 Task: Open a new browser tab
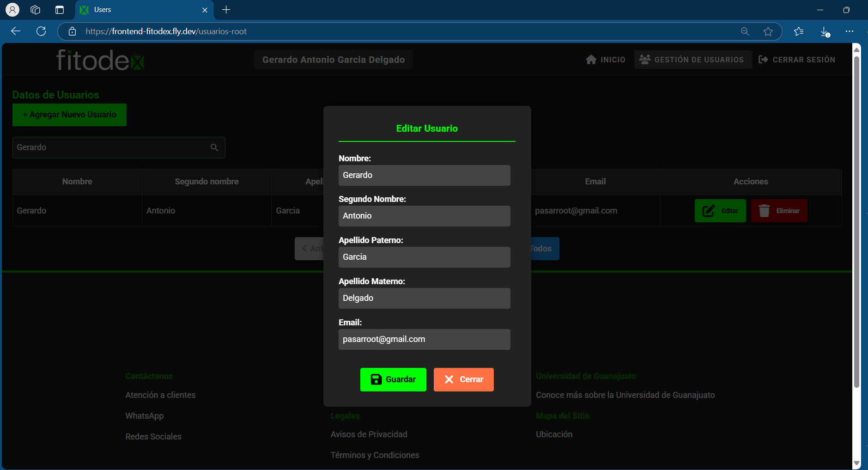pos(226,10)
